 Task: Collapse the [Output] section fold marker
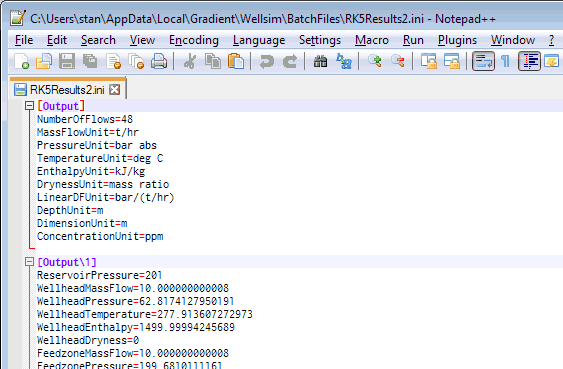coord(29,106)
